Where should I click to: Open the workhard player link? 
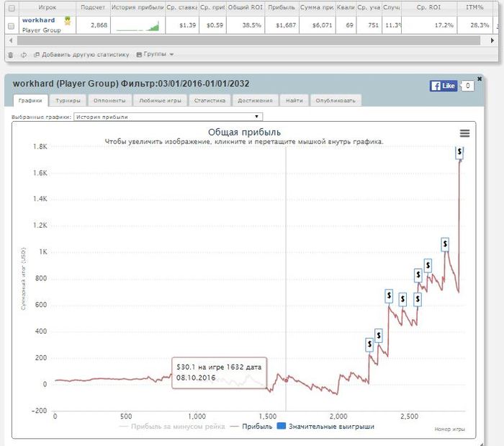(x=39, y=20)
